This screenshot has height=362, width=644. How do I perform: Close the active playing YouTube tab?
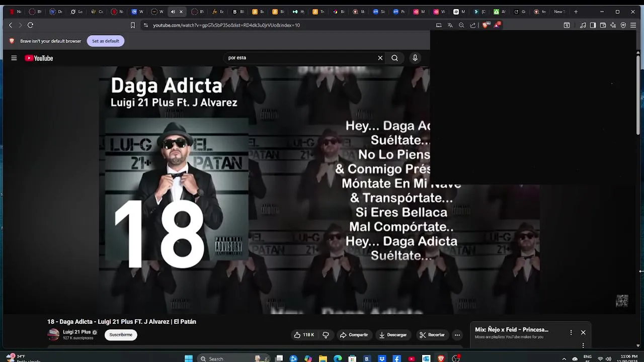pos(181,12)
